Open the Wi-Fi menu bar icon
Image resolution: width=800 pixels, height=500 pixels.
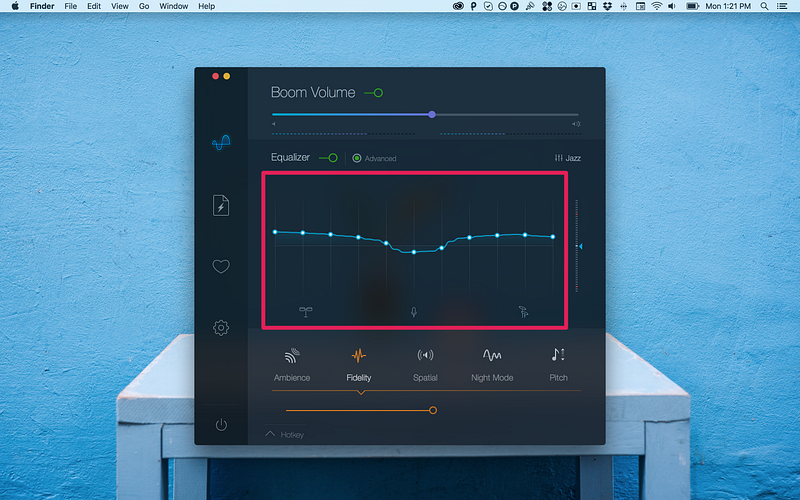[657, 6]
